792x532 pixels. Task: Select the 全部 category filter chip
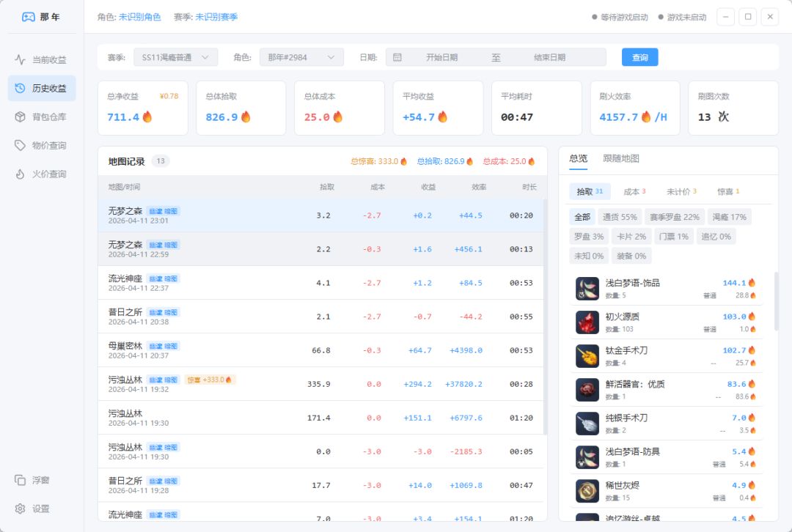[x=582, y=217]
